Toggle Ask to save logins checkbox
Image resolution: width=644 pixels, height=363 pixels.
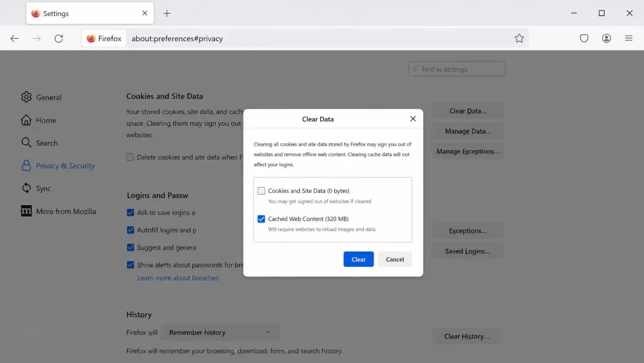coord(130,213)
